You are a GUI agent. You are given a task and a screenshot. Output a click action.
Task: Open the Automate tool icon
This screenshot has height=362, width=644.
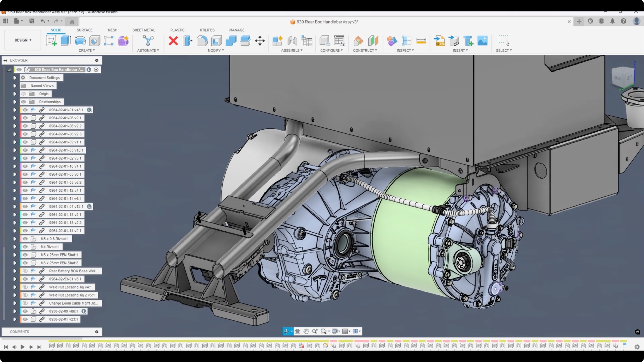148,41
